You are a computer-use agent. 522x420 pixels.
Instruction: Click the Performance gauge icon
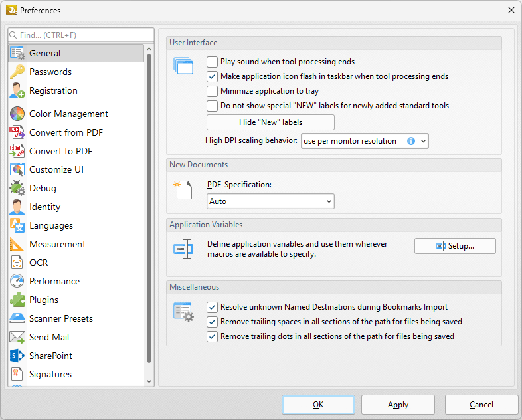click(x=17, y=282)
